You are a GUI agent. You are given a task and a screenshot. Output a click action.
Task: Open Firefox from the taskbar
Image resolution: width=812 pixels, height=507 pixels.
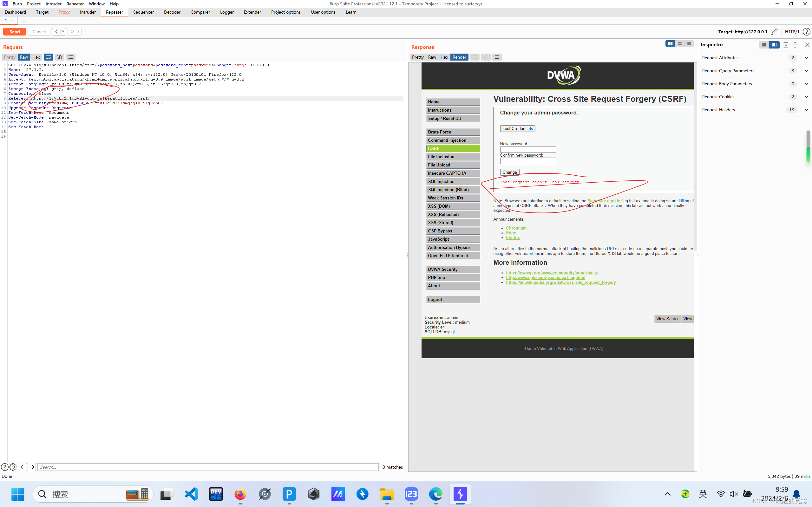pos(240,494)
